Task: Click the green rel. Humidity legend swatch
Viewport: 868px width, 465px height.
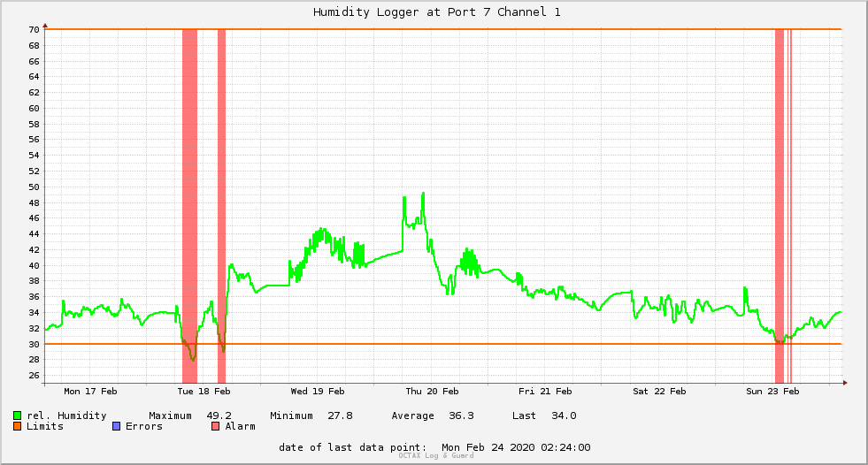Action: pos(17,415)
